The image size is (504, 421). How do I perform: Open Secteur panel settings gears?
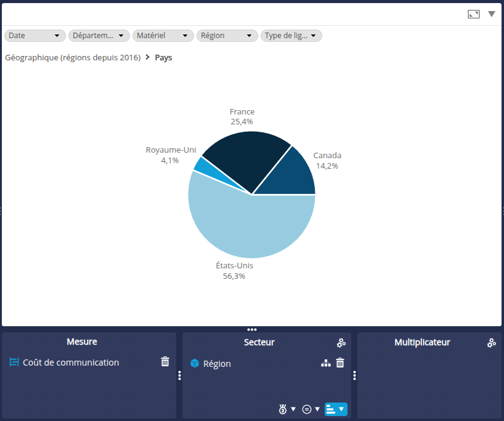point(341,343)
